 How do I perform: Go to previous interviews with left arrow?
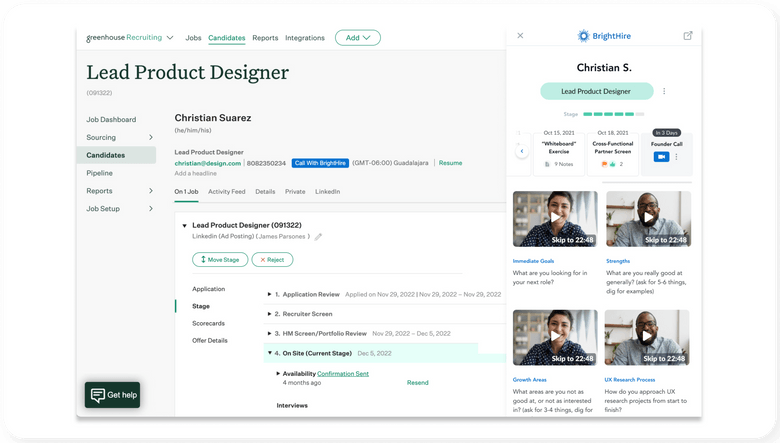(521, 151)
